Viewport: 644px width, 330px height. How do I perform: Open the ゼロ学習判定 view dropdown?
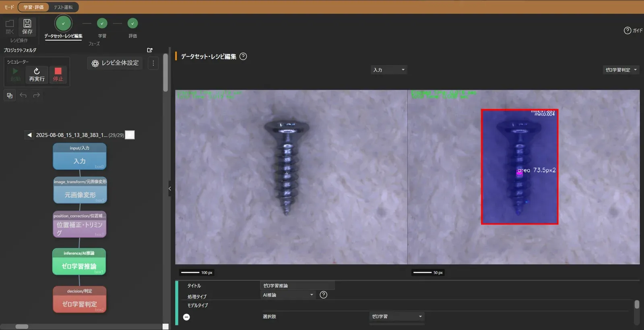(621, 70)
